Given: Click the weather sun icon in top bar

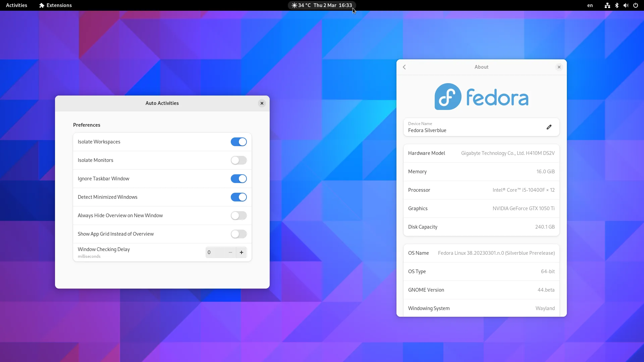Looking at the screenshot, I should tap(294, 5).
